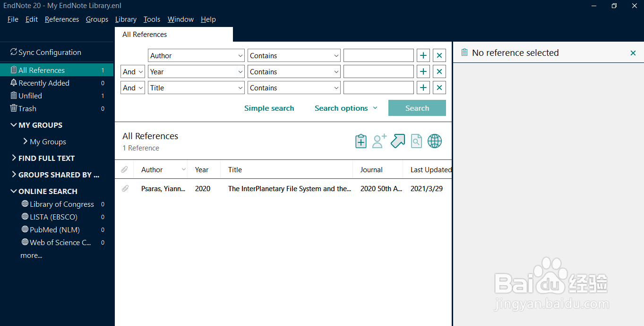Close the No reference selected panel
The image size is (644, 326).
pyautogui.click(x=633, y=53)
